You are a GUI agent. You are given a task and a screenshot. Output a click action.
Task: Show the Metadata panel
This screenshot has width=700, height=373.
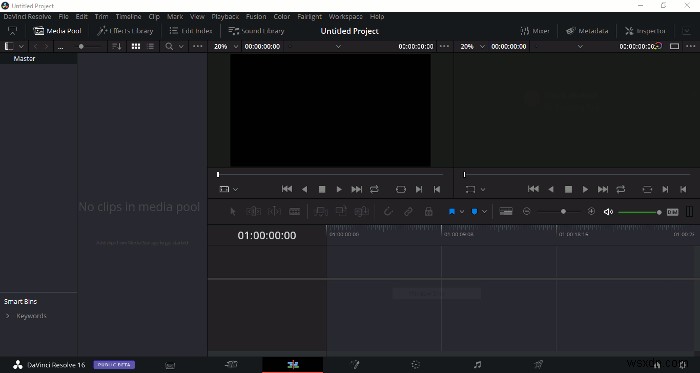click(587, 31)
